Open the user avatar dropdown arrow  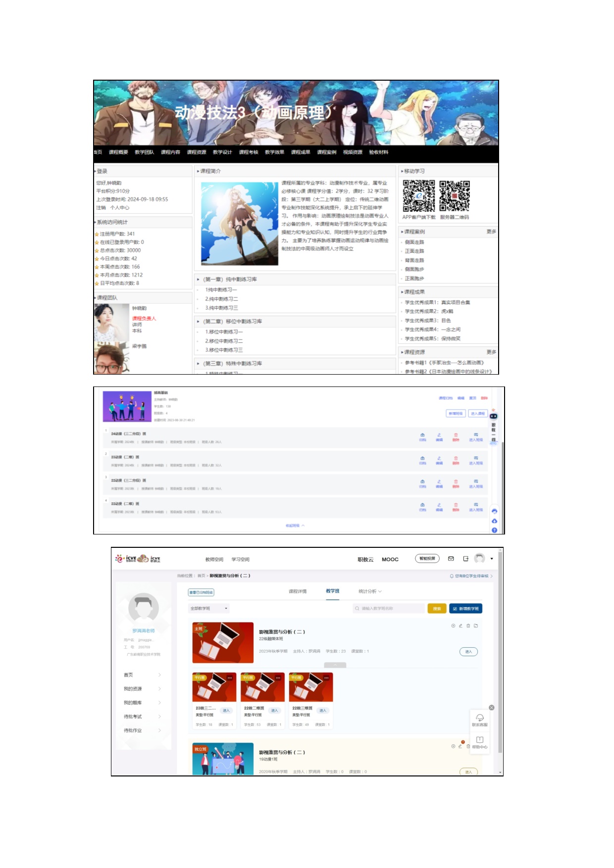click(492, 559)
